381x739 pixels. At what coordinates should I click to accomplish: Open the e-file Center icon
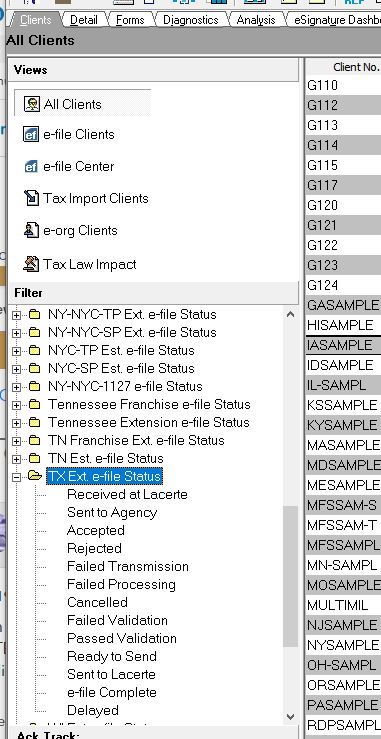point(31,166)
